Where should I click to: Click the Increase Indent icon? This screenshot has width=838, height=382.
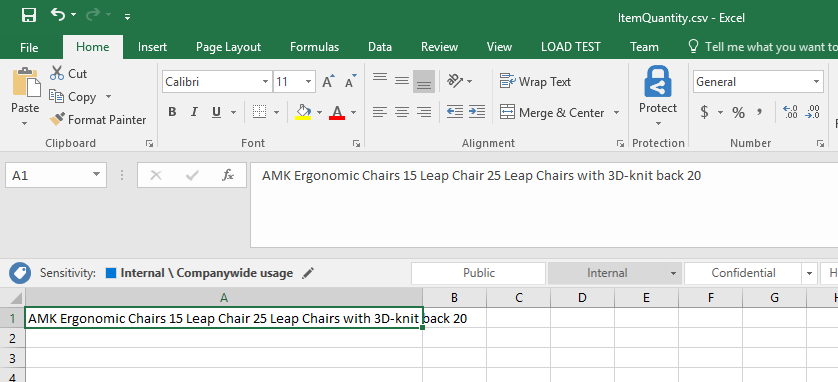(477, 112)
